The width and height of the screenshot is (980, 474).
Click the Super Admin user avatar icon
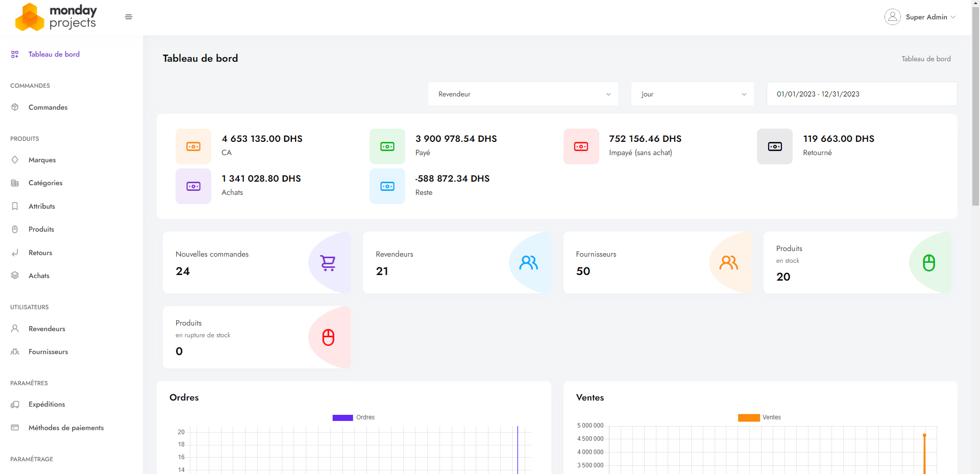(892, 17)
